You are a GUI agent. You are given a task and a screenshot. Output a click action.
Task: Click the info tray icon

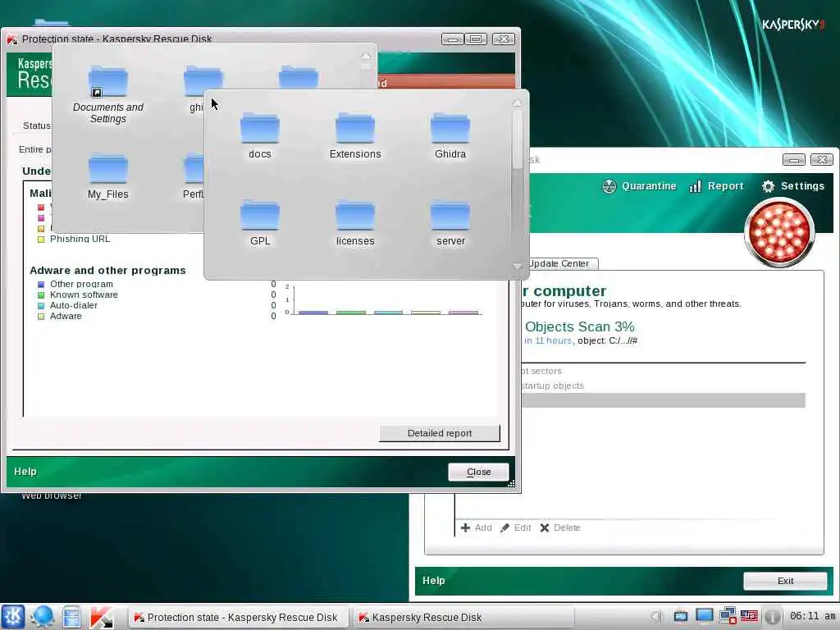[x=772, y=617]
